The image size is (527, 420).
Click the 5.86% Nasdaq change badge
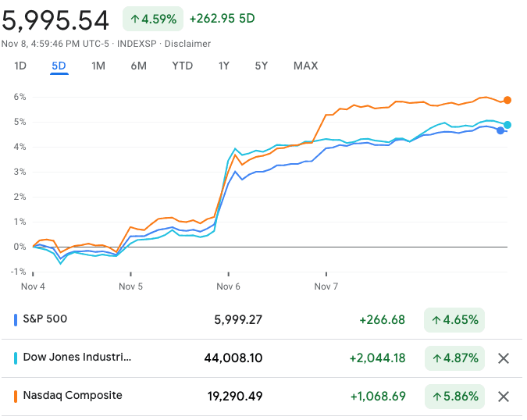[454, 397]
